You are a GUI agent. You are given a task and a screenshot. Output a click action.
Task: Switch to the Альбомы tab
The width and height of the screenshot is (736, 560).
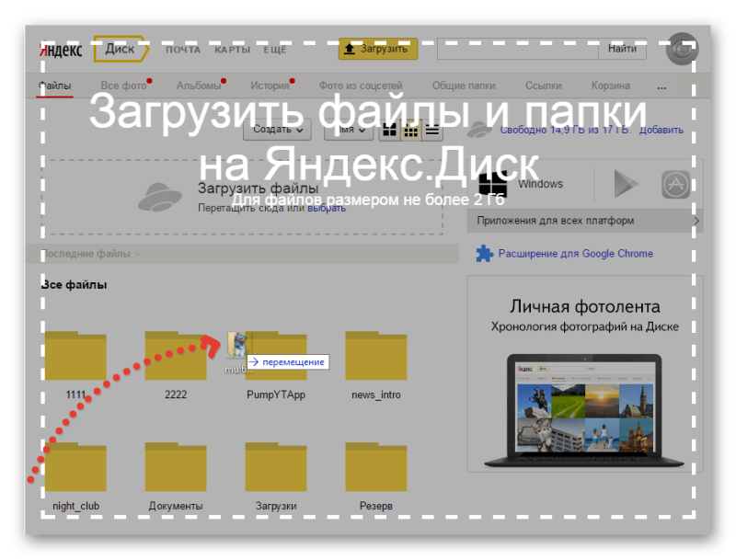[199, 86]
